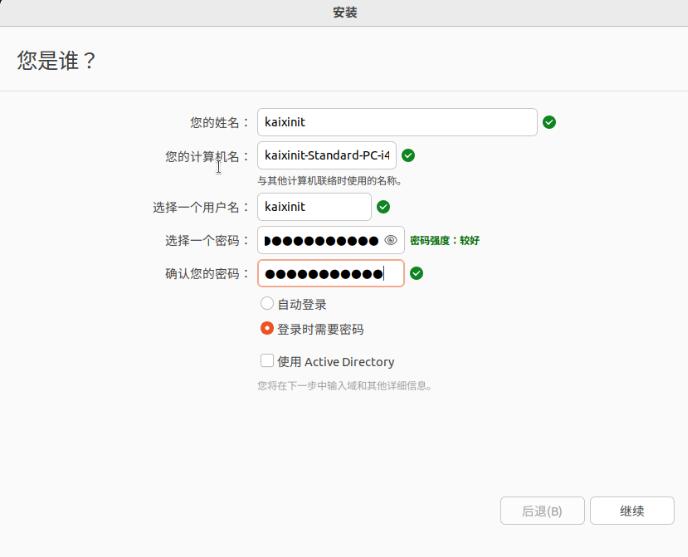
Task: Enable the 使用 Active Directory checkbox
Action: 267,361
